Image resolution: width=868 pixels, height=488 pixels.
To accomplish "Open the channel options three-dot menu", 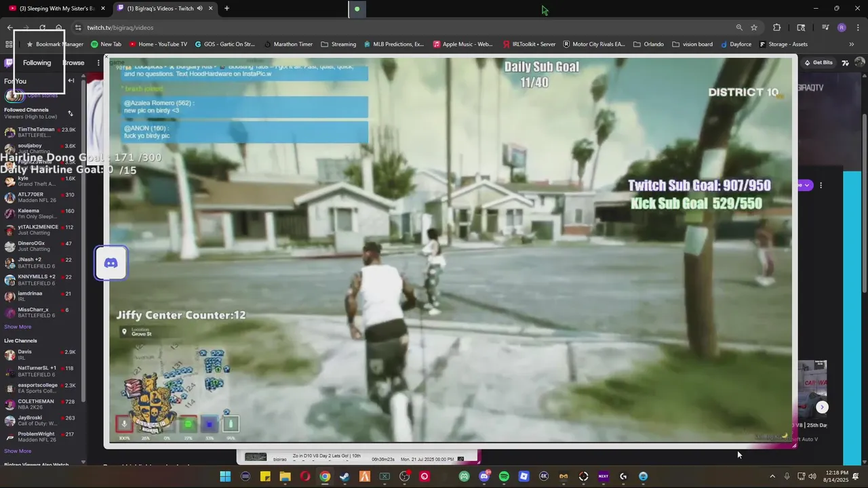I will pyautogui.click(x=821, y=185).
